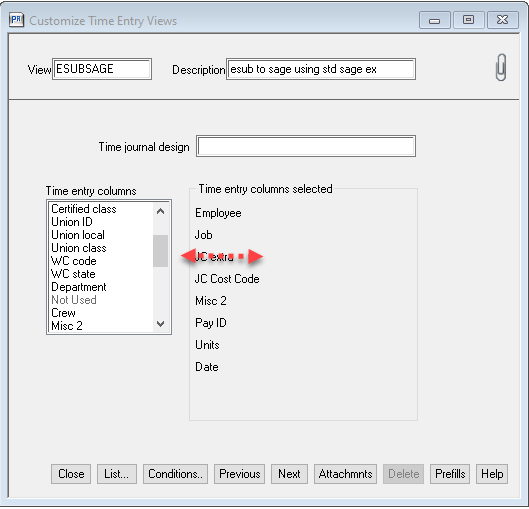This screenshot has height=509, width=529.
Task: Click the PR application icon in title bar
Action: pos(16,20)
